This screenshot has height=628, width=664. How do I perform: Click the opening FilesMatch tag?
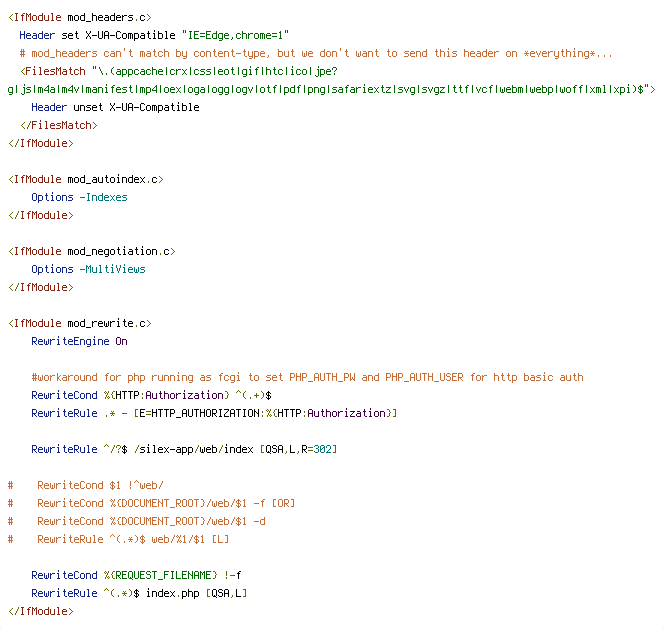coord(332,80)
